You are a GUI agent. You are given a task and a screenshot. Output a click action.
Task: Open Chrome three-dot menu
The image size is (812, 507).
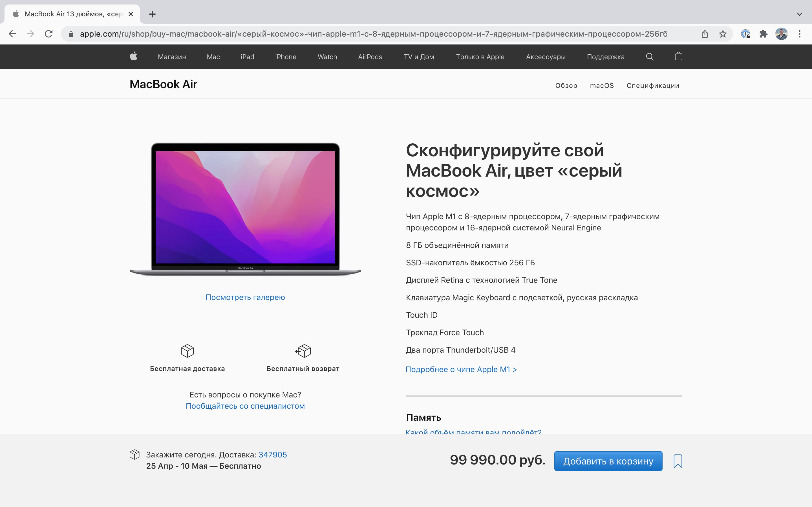click(x=800, y=34)
